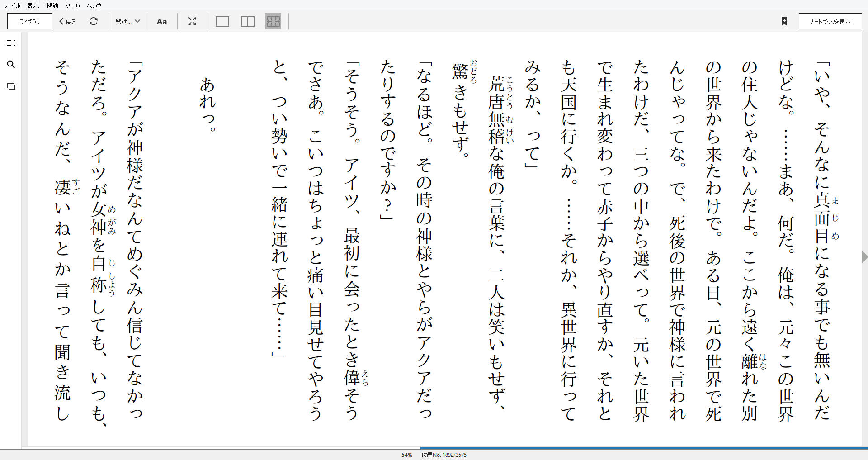Click the line beginning の世界から来たわけで

pos(714,241)
